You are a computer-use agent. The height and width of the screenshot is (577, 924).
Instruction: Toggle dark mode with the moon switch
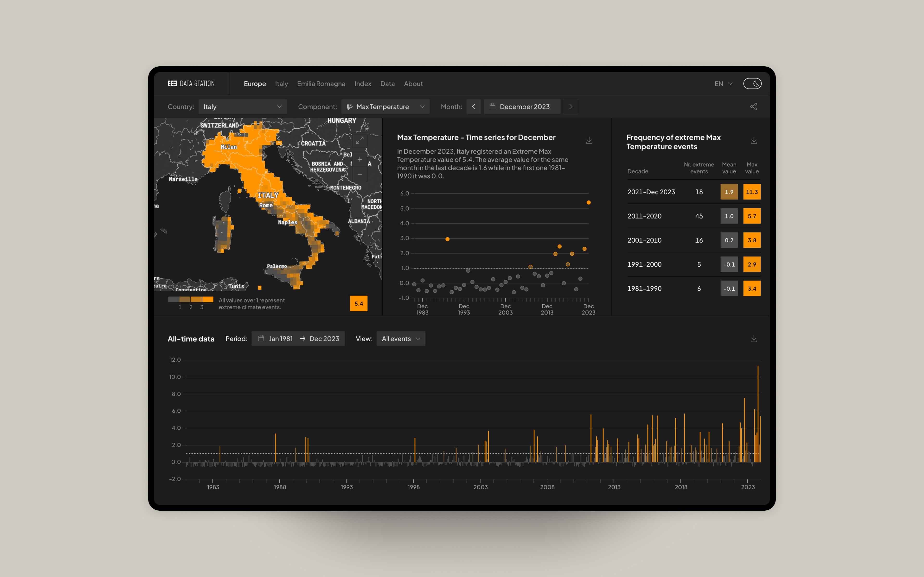(x=753, y=83)
